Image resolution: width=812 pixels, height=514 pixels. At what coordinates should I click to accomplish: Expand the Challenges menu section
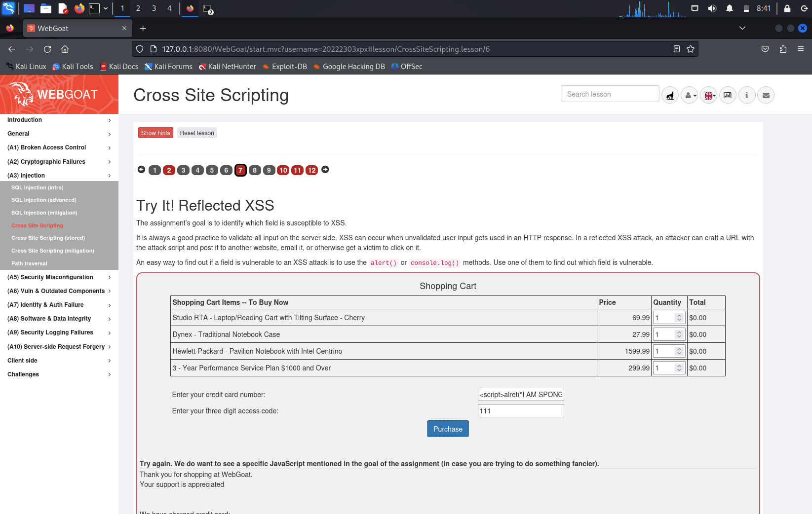(x=59, y=374)
